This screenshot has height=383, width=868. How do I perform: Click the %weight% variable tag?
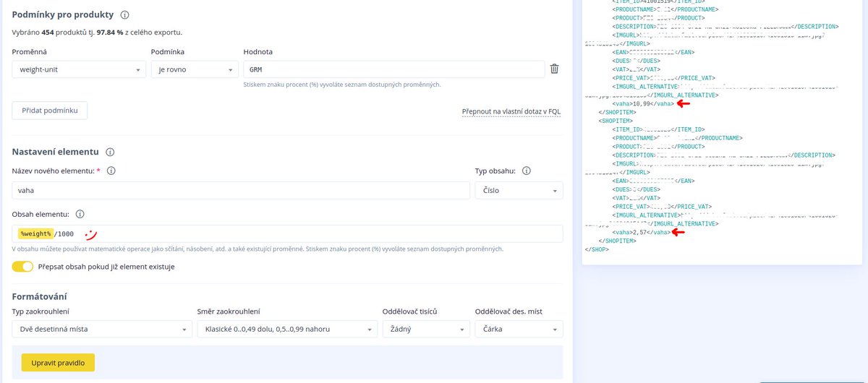[36, 233]
